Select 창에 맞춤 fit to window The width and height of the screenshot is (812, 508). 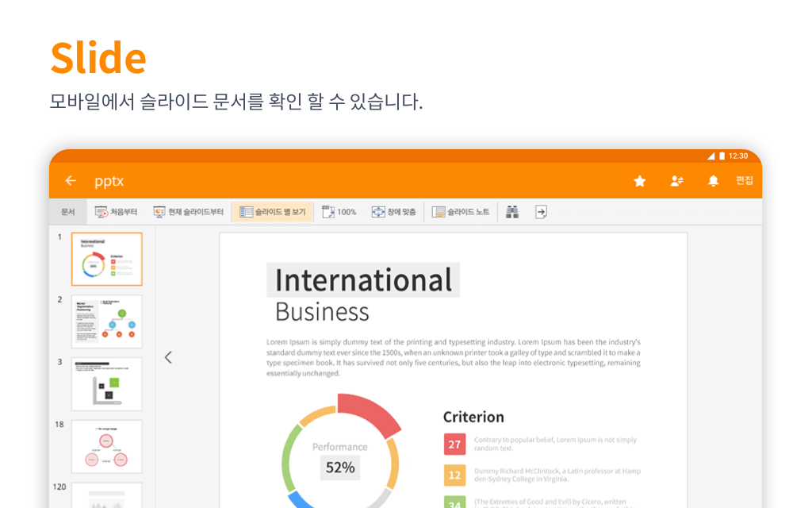[393, 212]
